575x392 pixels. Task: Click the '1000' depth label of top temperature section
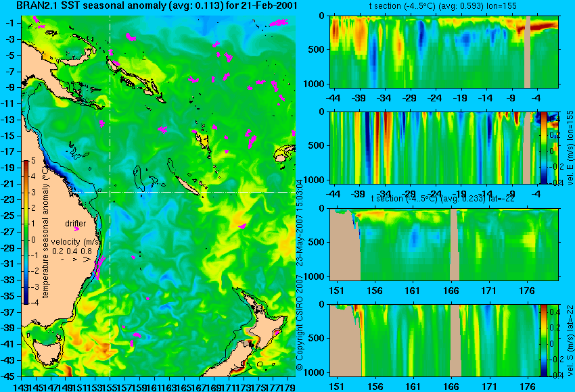click(315, 84)
